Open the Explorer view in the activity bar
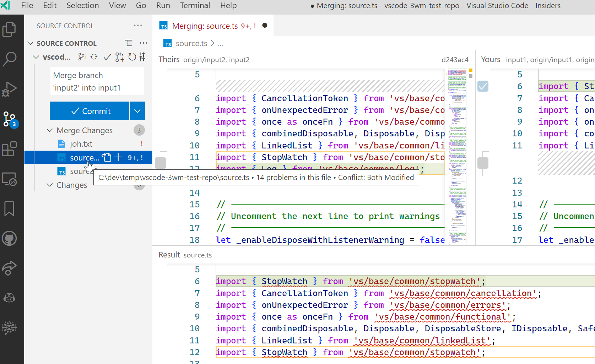Screen dimensions: 595x364 coord(10,29)
